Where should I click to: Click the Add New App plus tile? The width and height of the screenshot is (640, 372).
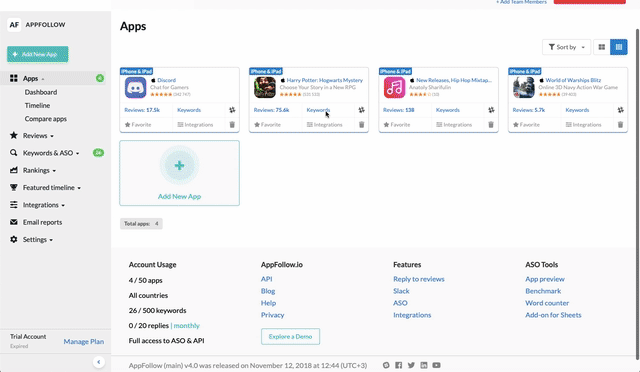tap(180, 173)
